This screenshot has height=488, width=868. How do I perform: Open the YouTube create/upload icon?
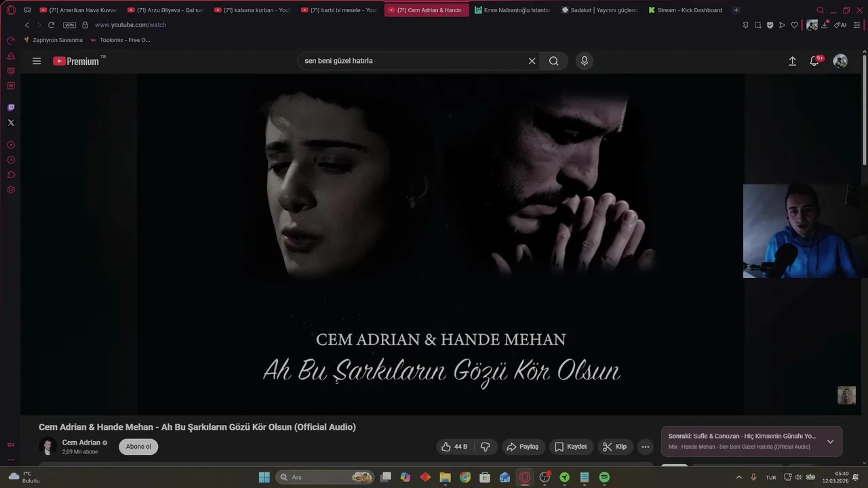[x=792, y=61]
